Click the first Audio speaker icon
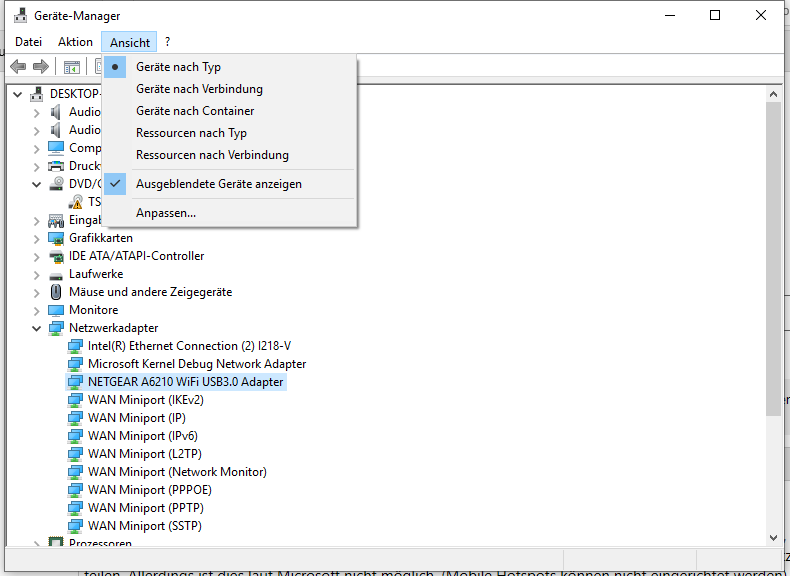The image size is (790, 576). [x=55, y=112]
